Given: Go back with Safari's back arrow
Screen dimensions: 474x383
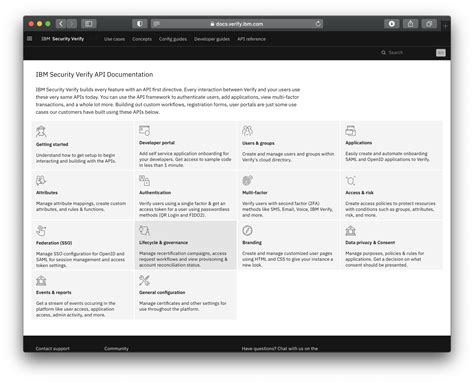Looking at the screenshot, I should point(61,24).
